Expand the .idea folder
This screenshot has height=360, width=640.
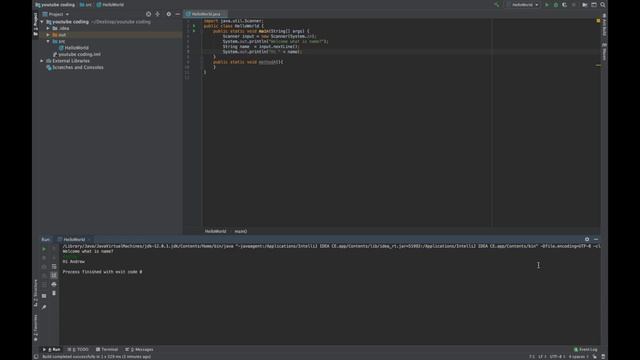(x=48, y=28)
